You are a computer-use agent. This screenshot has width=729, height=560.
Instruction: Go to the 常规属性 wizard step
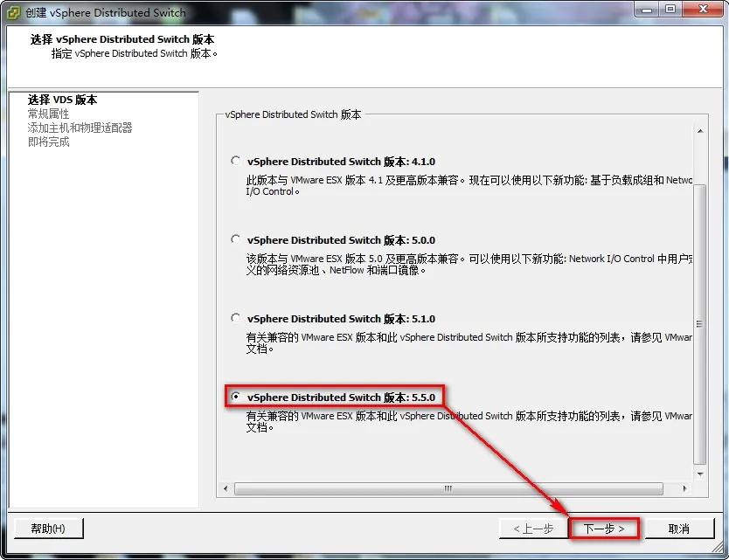48,114
